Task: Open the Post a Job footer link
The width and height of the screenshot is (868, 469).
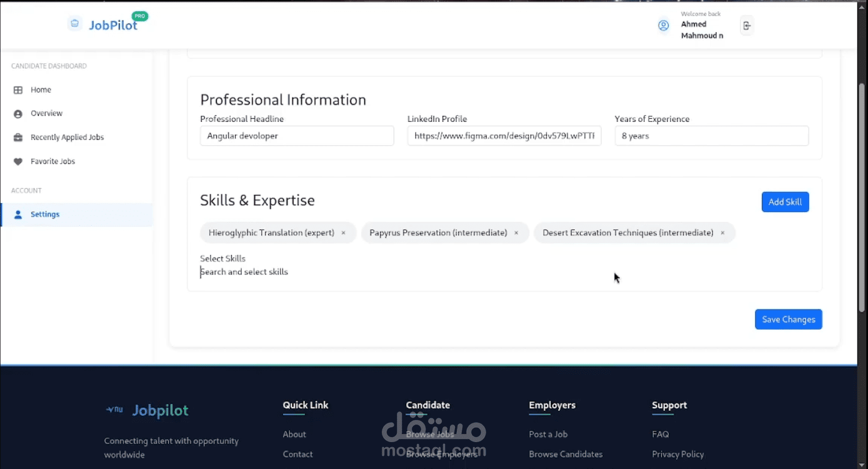Action: (548, 434)
